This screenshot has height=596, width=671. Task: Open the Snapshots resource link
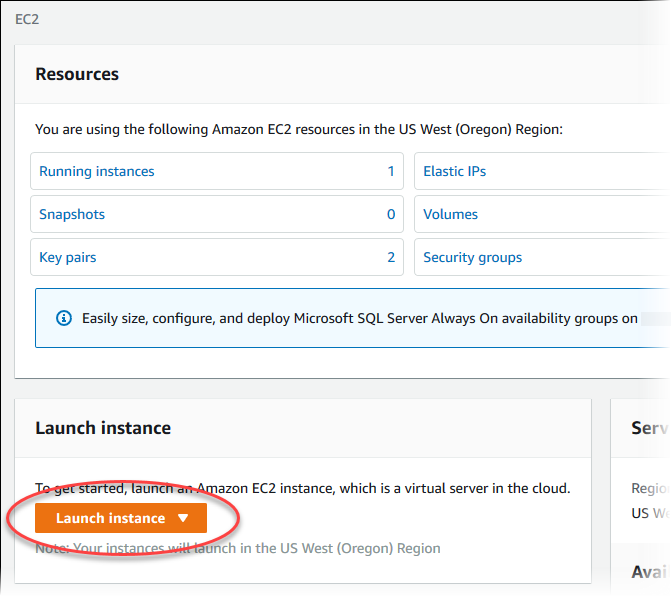tap(72, 214)
